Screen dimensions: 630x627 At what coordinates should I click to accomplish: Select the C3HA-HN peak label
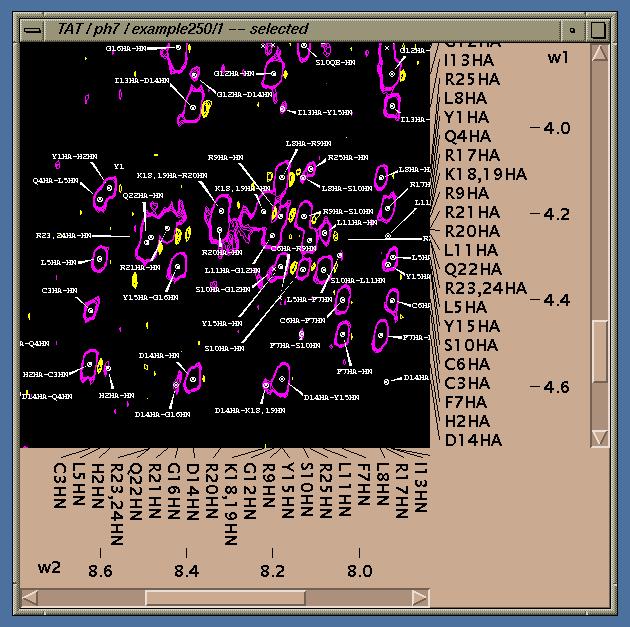60,290
